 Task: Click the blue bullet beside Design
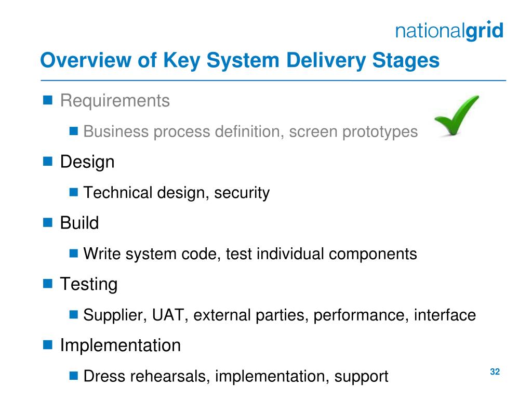pyautogui.click(x=48, y=161)
